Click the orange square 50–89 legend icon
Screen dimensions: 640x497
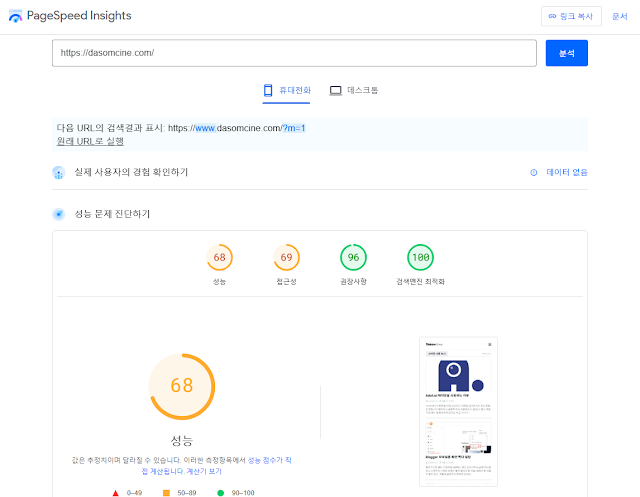tap(166, 493)
